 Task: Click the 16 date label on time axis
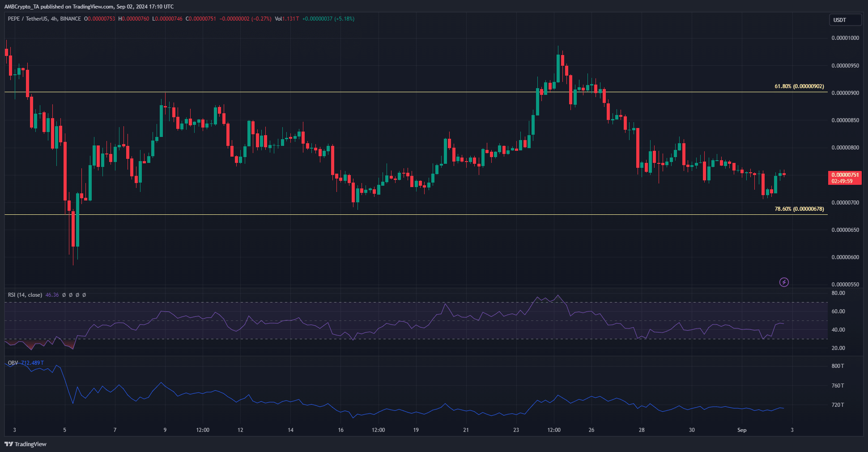(340, 430)
